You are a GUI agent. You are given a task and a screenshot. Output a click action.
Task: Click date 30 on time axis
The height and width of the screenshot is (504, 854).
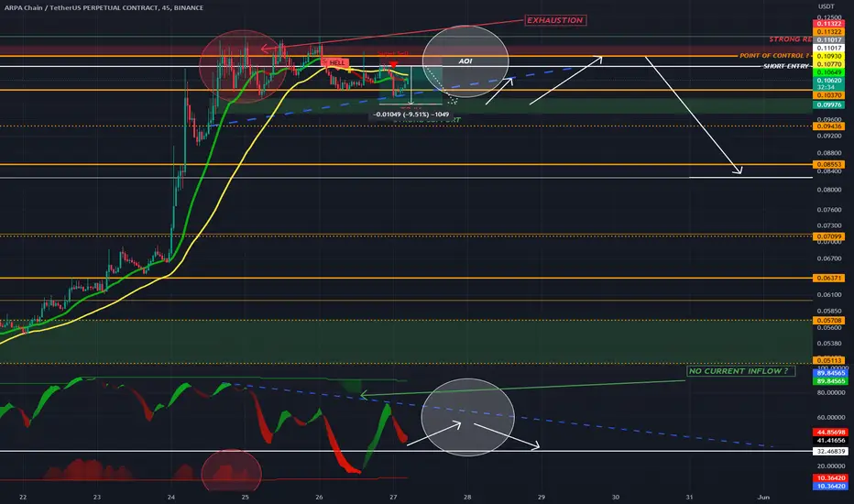pos(616,497)
